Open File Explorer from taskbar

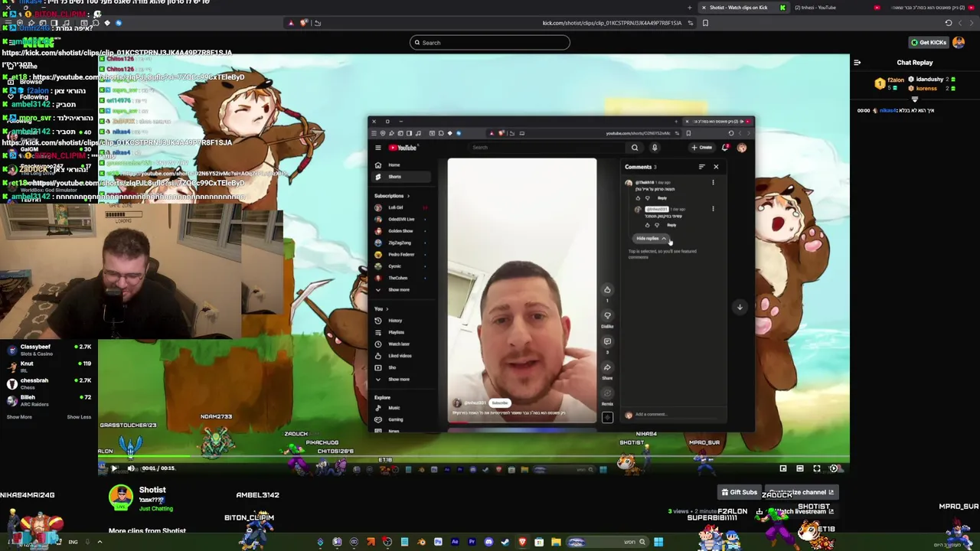[556, 543]
